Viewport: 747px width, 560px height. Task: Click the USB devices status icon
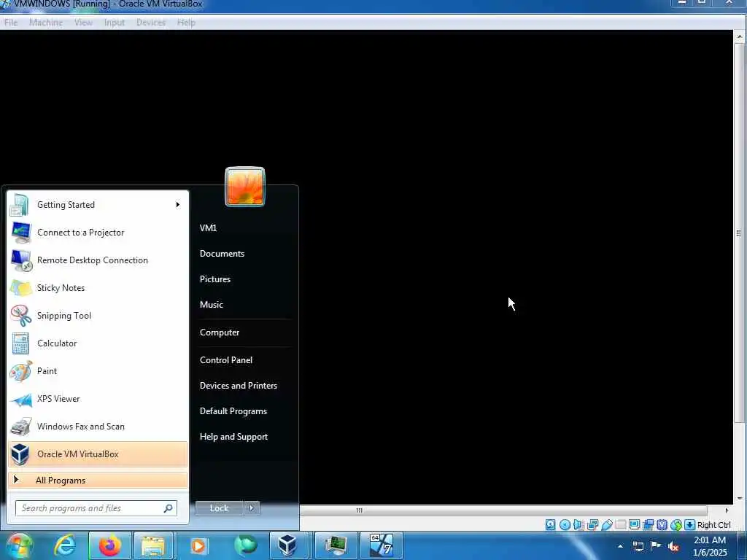[606, 525]
